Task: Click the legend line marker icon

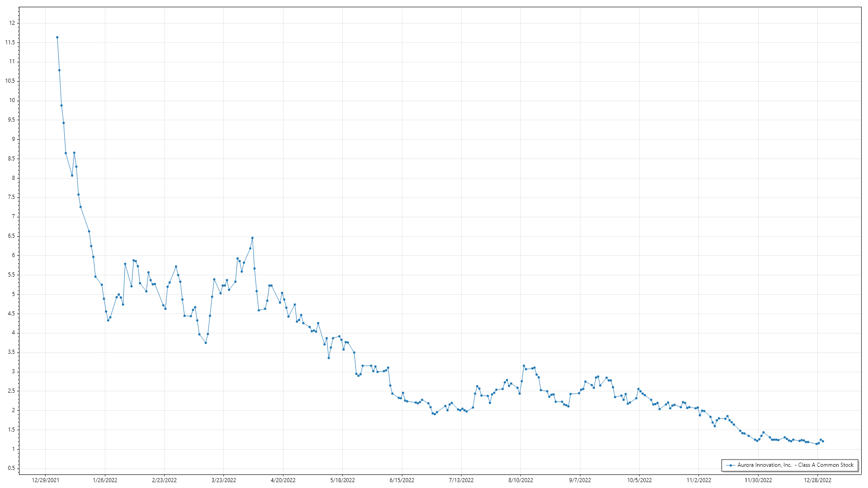Action: click(x=731, y=465)
